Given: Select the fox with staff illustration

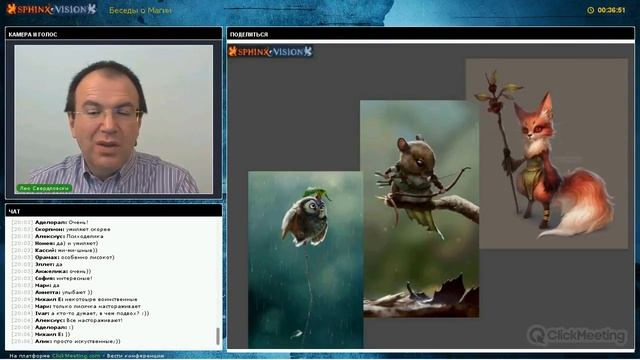Looking at the screenshot, I should 547,153.
